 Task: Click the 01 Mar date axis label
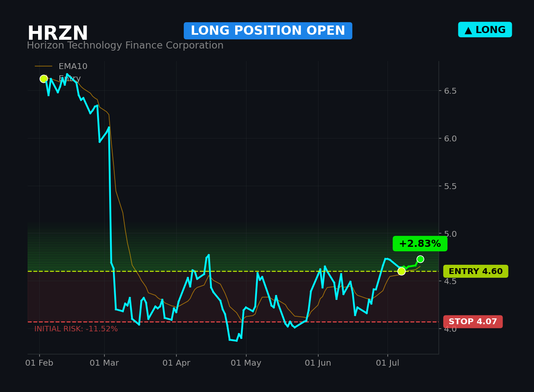coord(104,363)
